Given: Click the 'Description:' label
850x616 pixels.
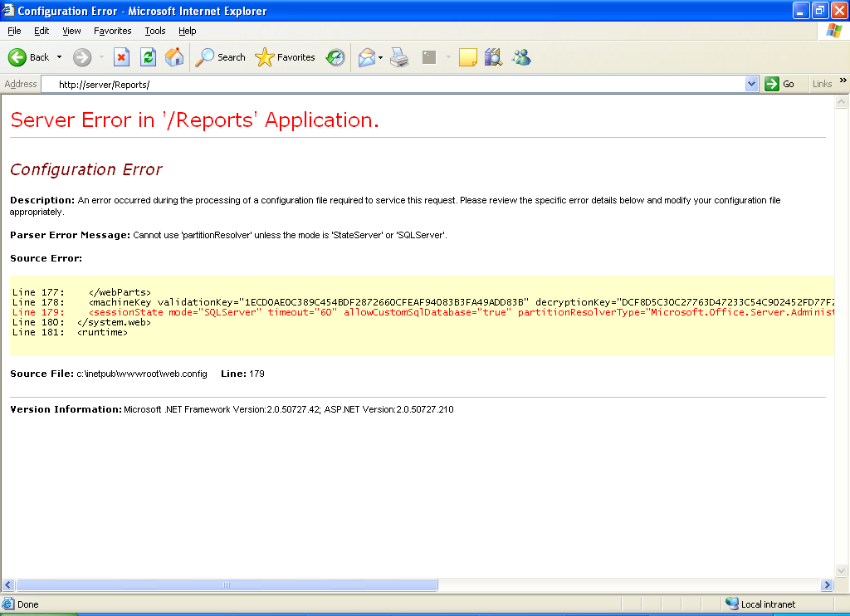Looking at the screenshot, I should (42, 200).
